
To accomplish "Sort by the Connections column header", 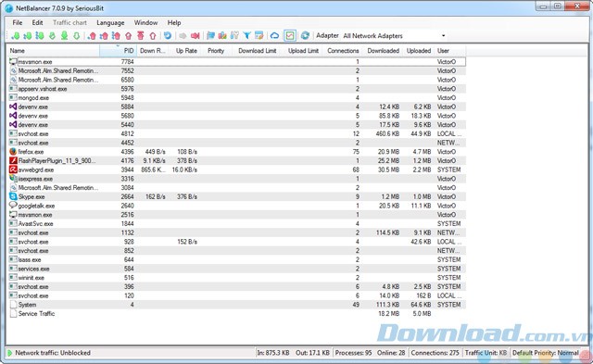I will tap(343, 51).
